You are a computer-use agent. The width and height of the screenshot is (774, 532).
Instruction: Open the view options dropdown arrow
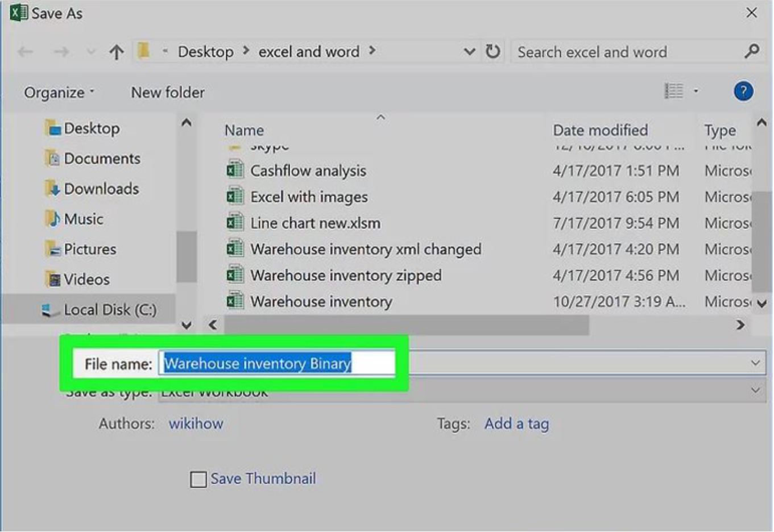[696, 91]
